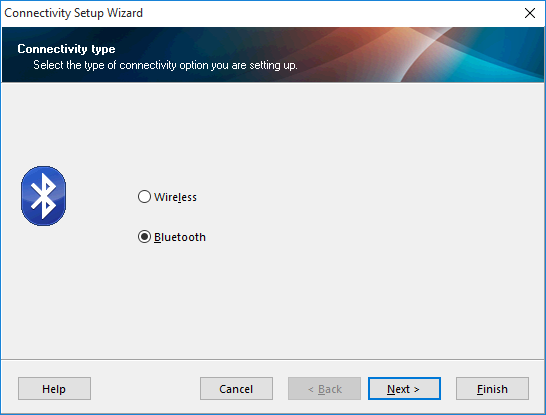Advance with the Next > button
Screen dimensions: 546x415
pyautogui.click(x=404, y=389)
